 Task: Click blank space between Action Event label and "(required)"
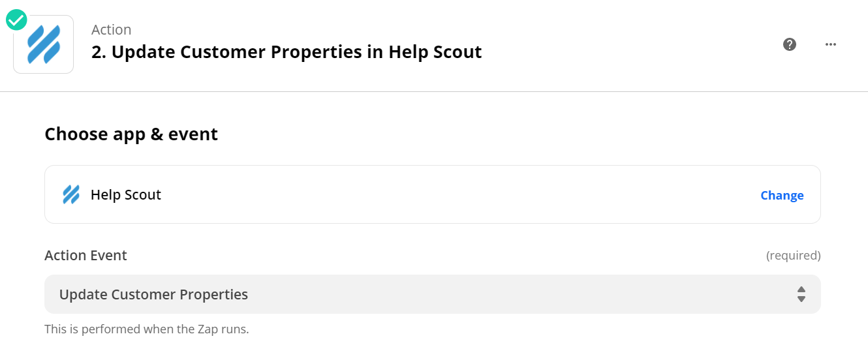pos(444,255)
